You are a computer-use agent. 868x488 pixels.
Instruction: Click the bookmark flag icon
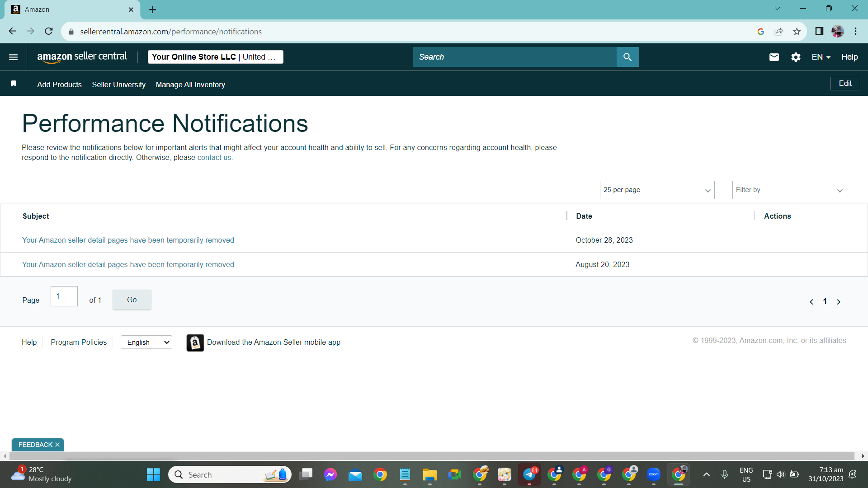tap(14, 84)
